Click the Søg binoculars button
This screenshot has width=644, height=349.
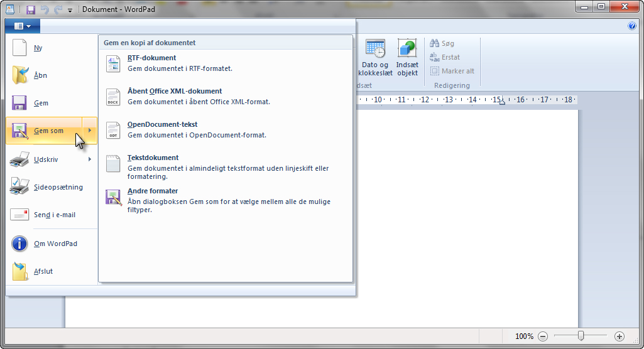442,43
